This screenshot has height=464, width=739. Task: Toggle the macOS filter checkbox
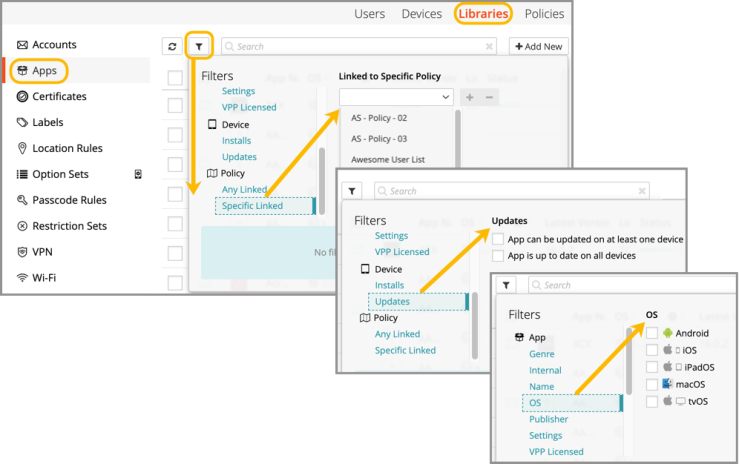[x=652, y=384]
